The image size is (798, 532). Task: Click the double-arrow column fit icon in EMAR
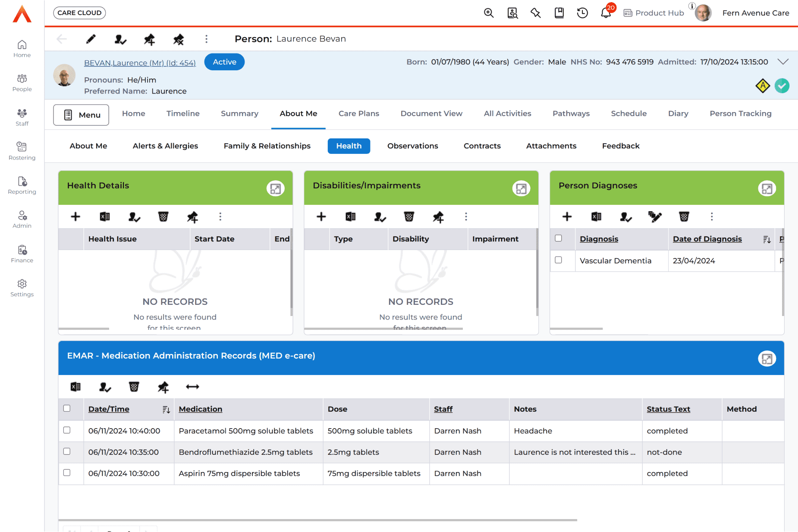coord(192,387)
